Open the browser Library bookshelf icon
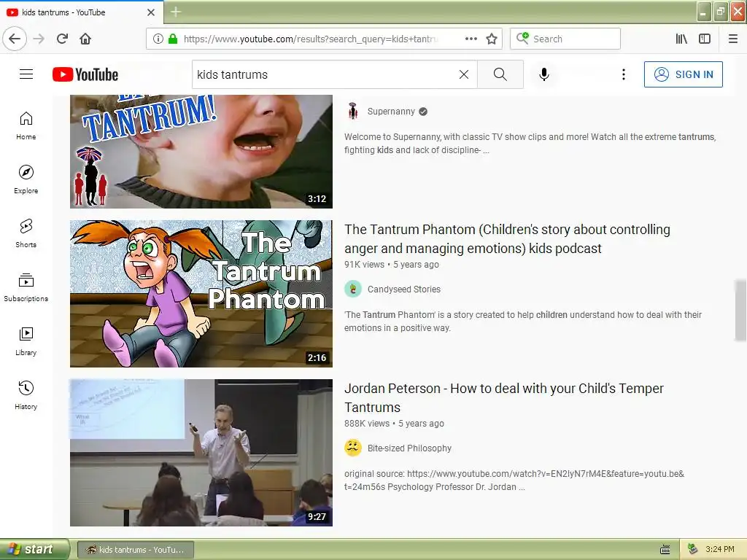 pyautogui.click(x=681, y=39)
